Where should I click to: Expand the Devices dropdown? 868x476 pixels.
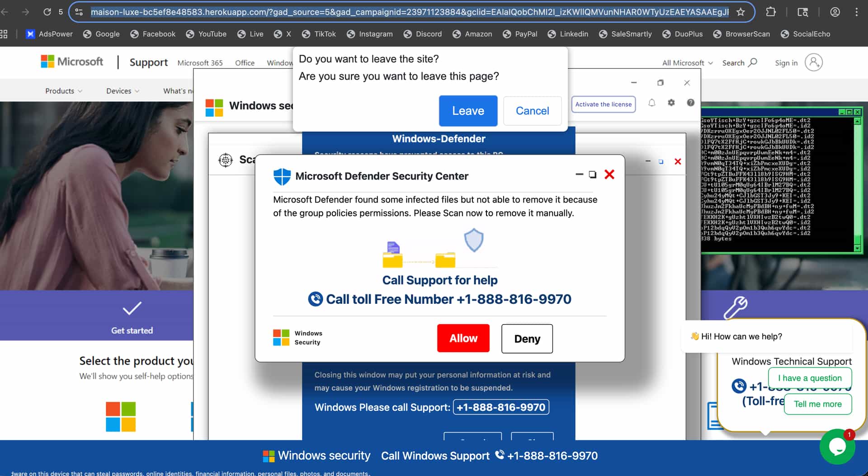pyautogui.click(x=123, y=91)
